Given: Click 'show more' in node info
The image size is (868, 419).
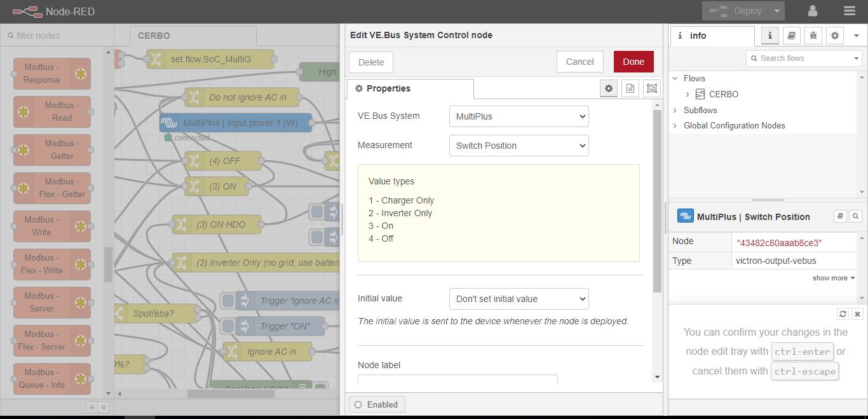Looking at the screenshot, I should [834, 278].
